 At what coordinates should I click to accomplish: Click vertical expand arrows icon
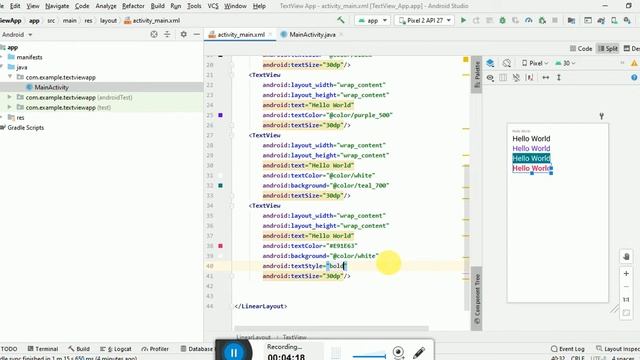coord(559,78)
